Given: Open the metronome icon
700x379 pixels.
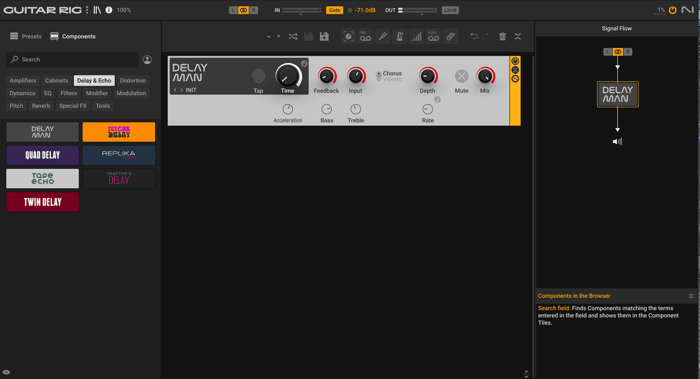Looking at the screenshot, I should pos(400,37).
